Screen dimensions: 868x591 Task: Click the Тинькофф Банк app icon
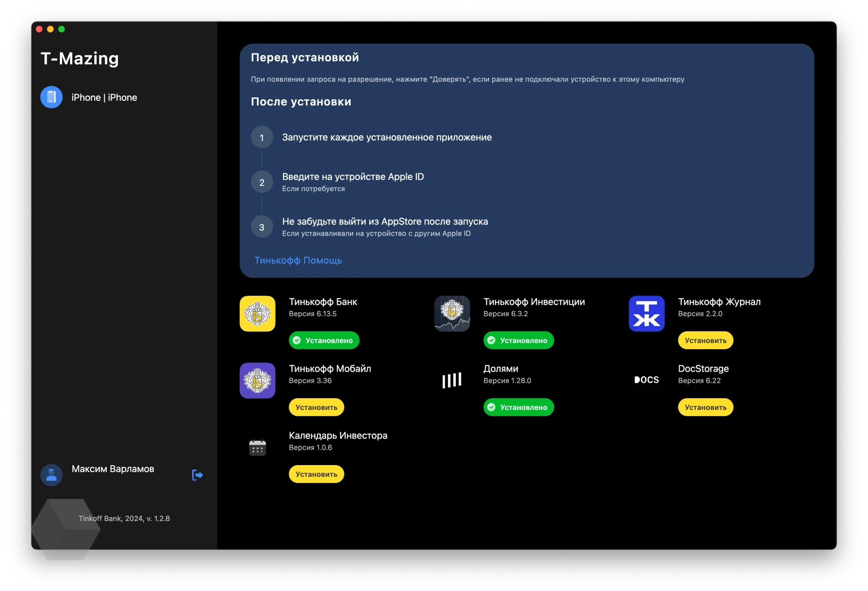257,314
